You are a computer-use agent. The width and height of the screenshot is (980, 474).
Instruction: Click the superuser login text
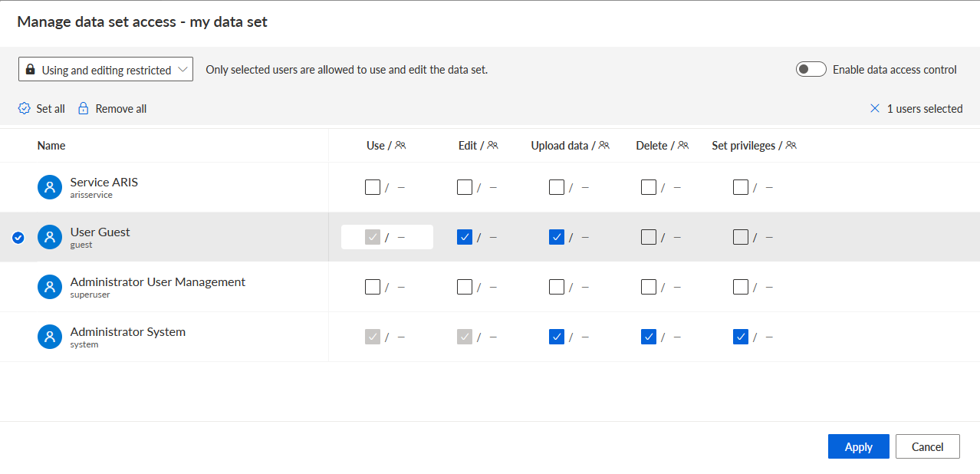coord(90,295)
